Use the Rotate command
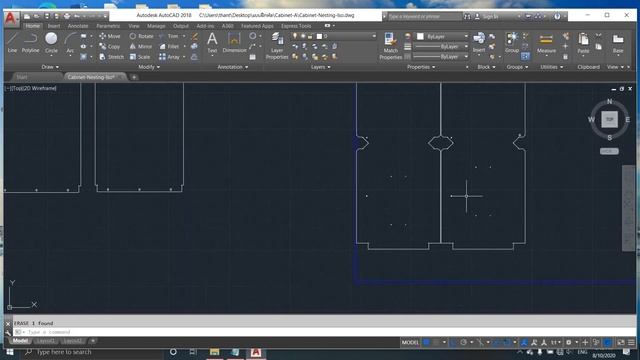This screenshot has height=360, width=640. pos(141,36)
